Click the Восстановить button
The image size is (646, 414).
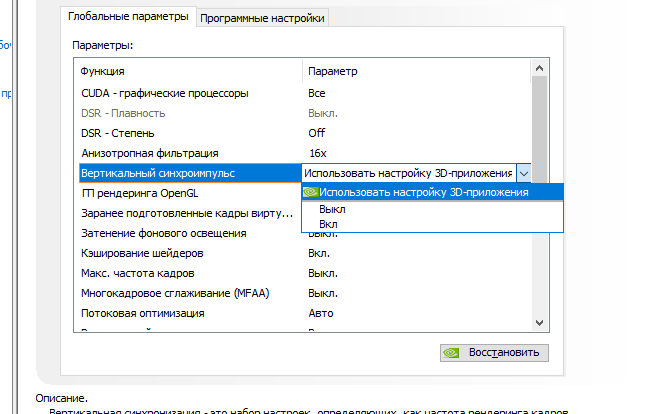(494, 353)
